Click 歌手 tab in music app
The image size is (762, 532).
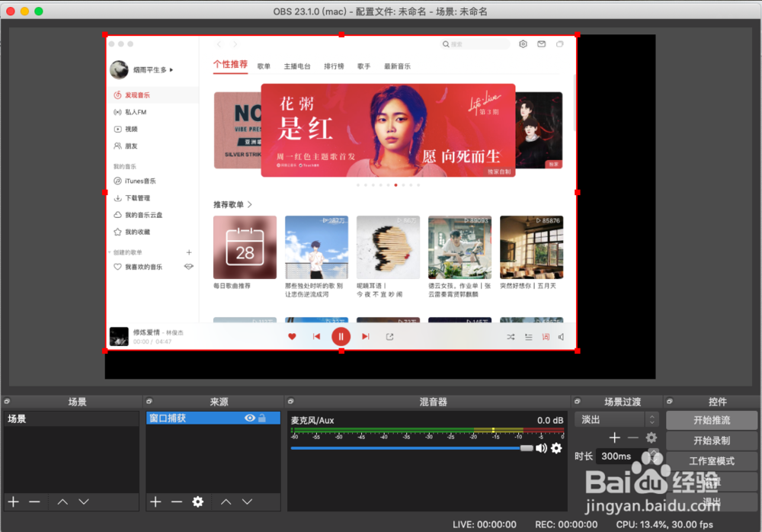click(x=363, y=66)
